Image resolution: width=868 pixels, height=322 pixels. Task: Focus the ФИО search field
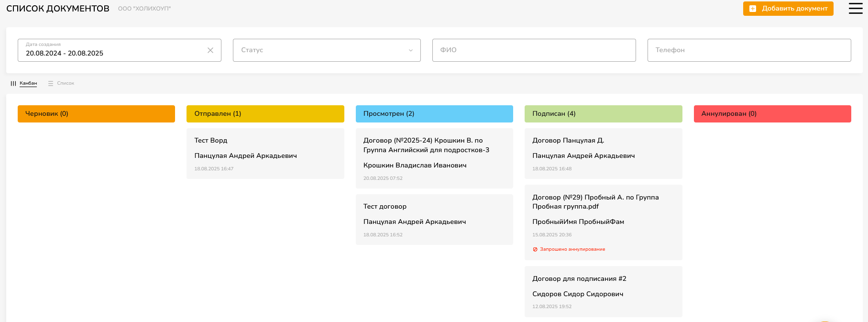tap(534, 50)
